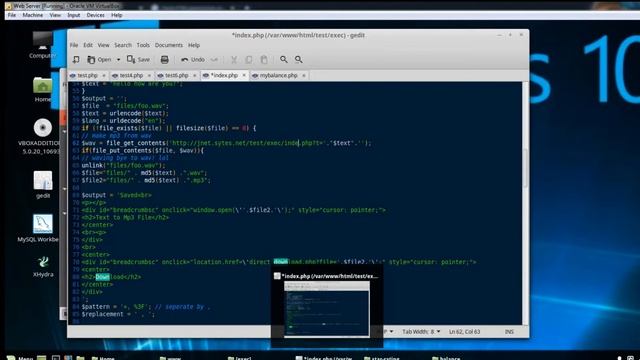Open VirtualBox Machine menu
The width and height of the screenshot is (640, 360).
coord(33,15)
